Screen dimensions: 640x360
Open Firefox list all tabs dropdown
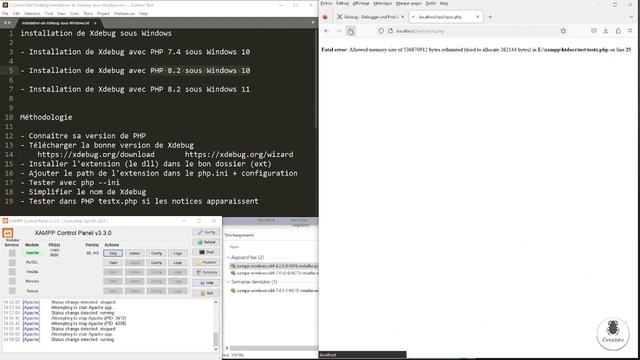[x=631, y=17]
